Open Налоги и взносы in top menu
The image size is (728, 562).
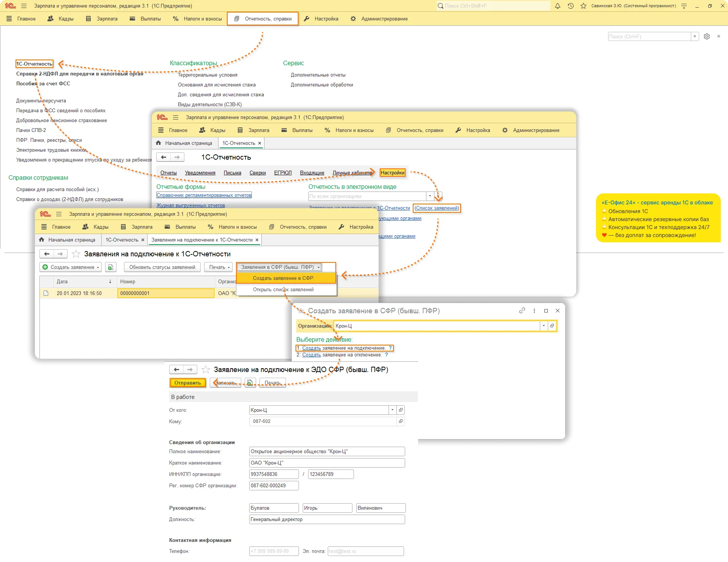pos(197,19)
